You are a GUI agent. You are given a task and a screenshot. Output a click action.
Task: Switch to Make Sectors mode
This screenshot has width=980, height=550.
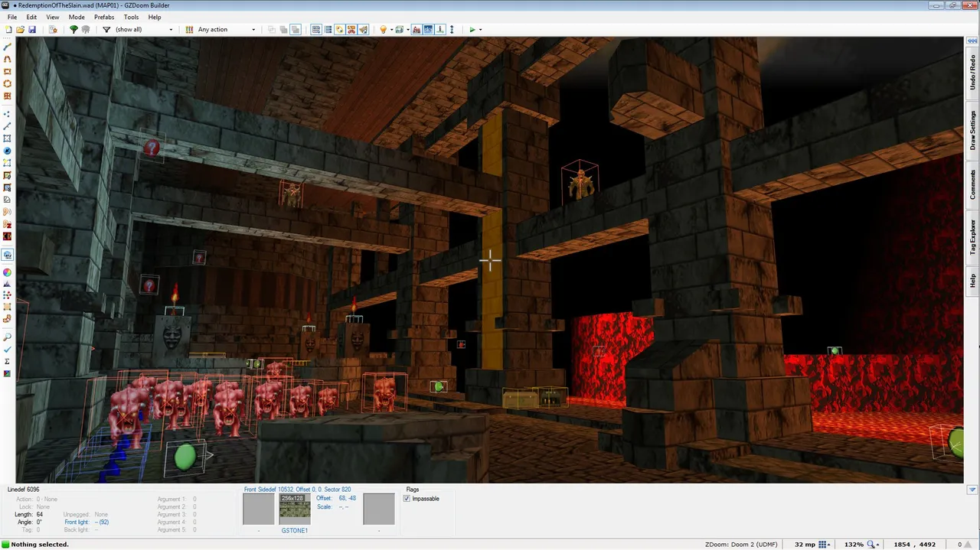tap(8, 163)
